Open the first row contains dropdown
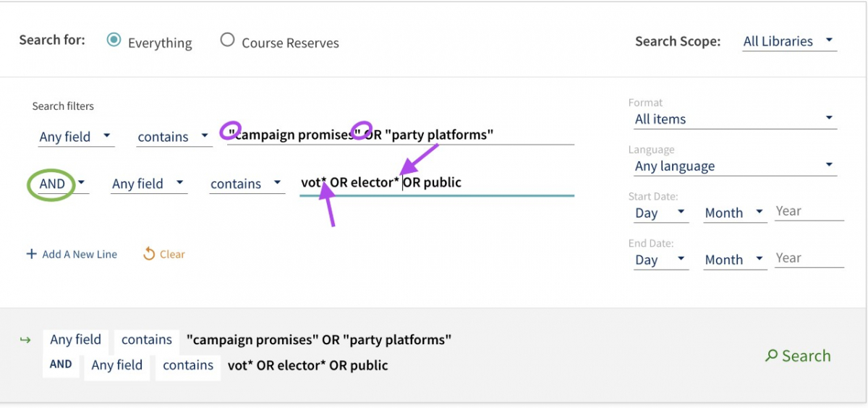The width and height of the screenshot is (868, 408). coord(174,137)
